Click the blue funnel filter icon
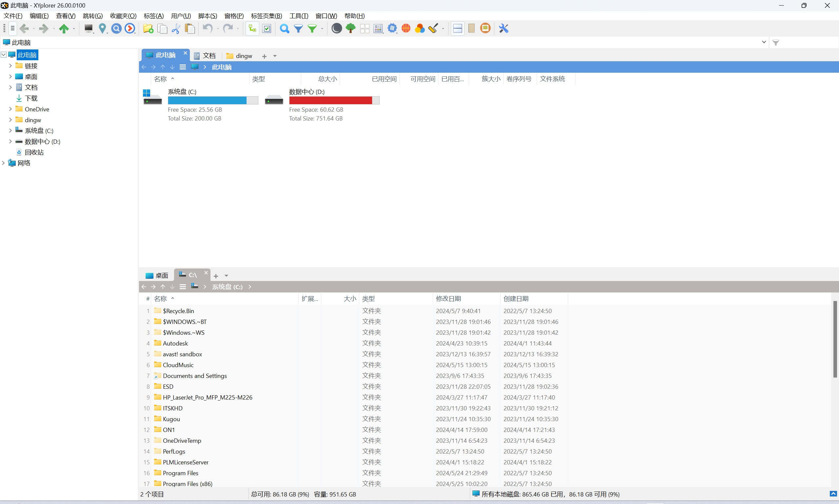Image resolution: width=839 pixels, height=504 pixels. (x=298, y=28)
